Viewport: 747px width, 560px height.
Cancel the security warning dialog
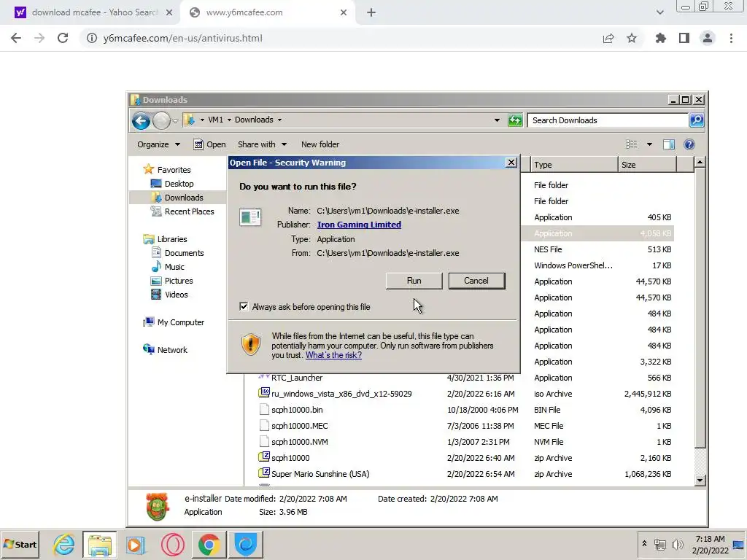click(x=476, y=281)
